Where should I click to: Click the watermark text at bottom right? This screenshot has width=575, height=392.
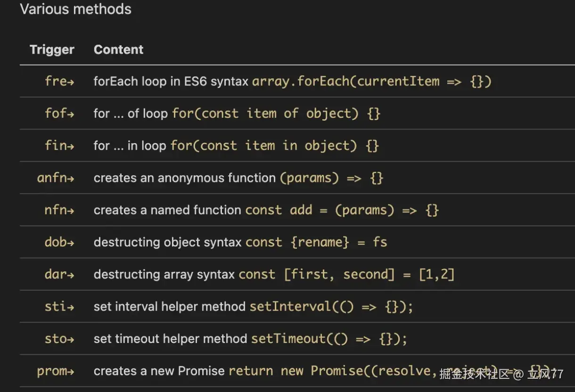[501, 375]
